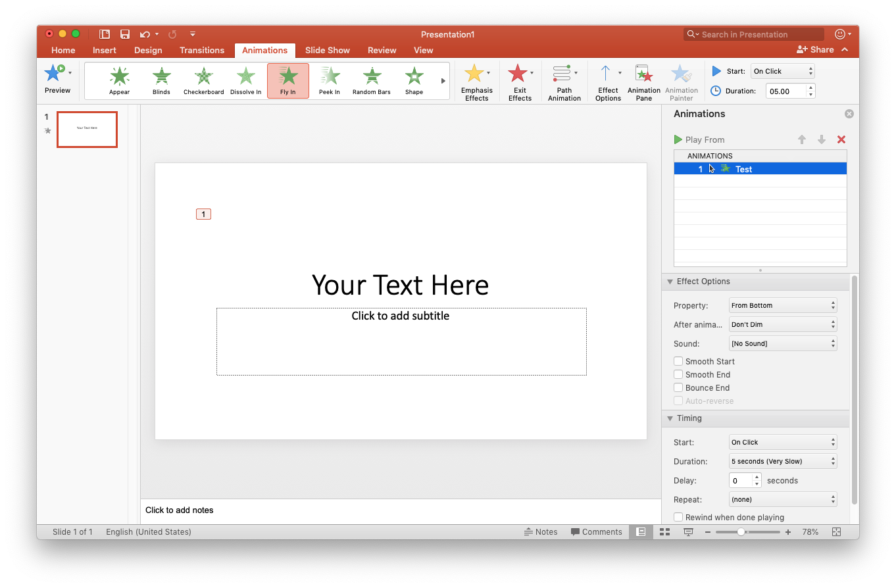Open ribbon Start On Click dropdown
896x588 pixels.
(783, 71)
